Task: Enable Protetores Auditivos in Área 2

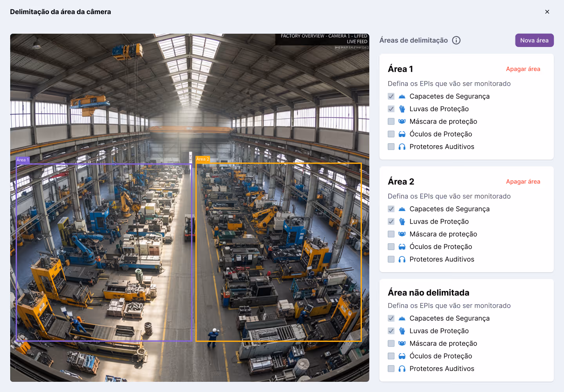Action: click(x=391, y=259)
